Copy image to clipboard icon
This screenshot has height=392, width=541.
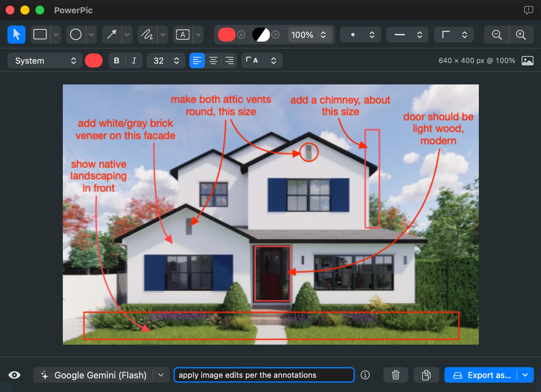point(426,375)
